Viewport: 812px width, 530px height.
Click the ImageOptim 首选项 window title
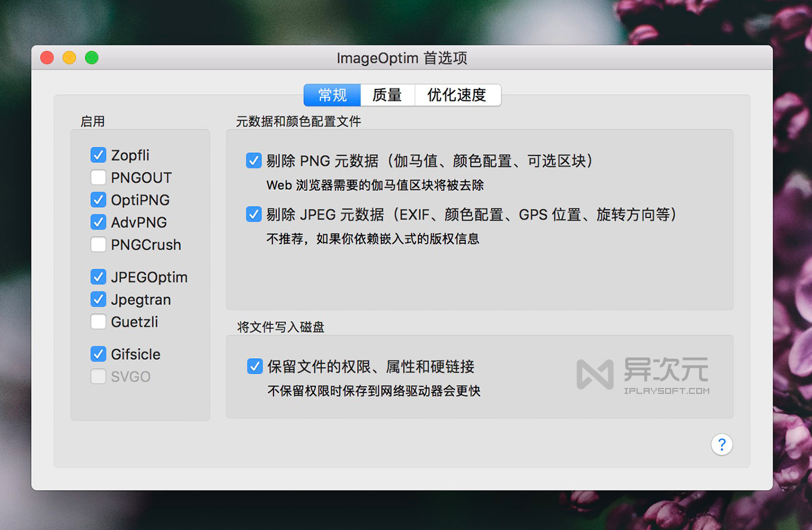tap(402, 58)
